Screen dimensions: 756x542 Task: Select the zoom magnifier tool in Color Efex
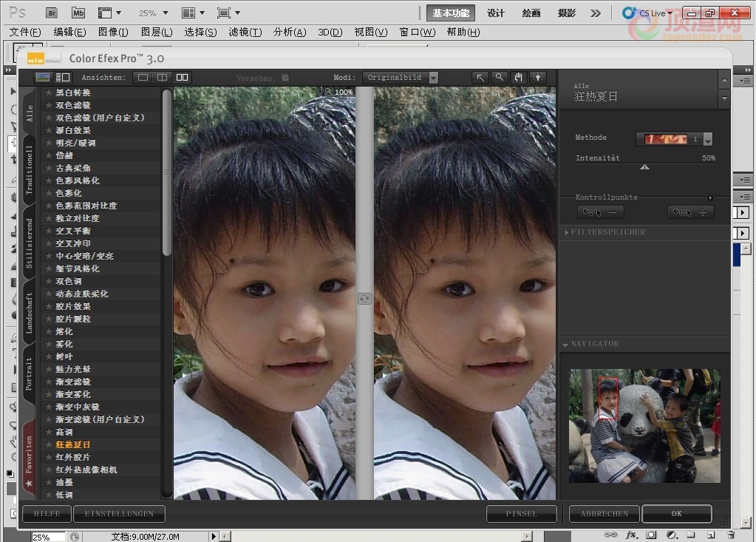click(x=499, y=77)
